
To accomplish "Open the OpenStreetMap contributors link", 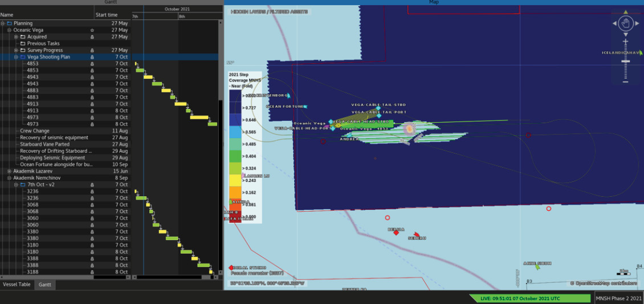I will pyautogui.click(x=604, y=283).
